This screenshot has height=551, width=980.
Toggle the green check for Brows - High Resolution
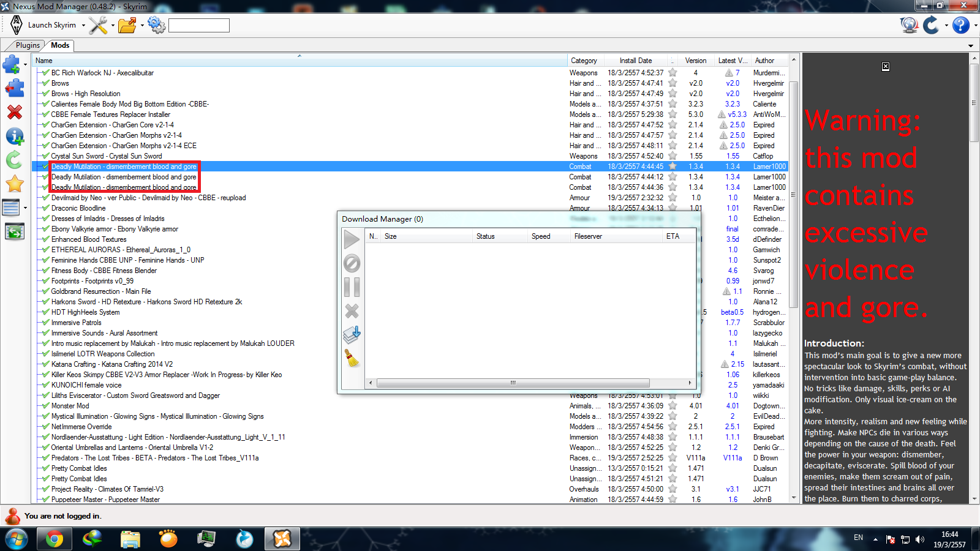[45, 94]
